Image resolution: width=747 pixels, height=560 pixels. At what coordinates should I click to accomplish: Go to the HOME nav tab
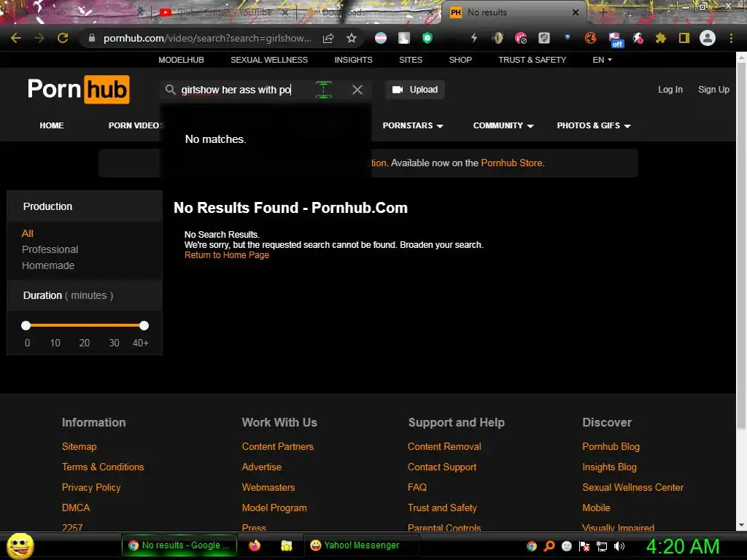pyautogui.click(x=52, y=125)
